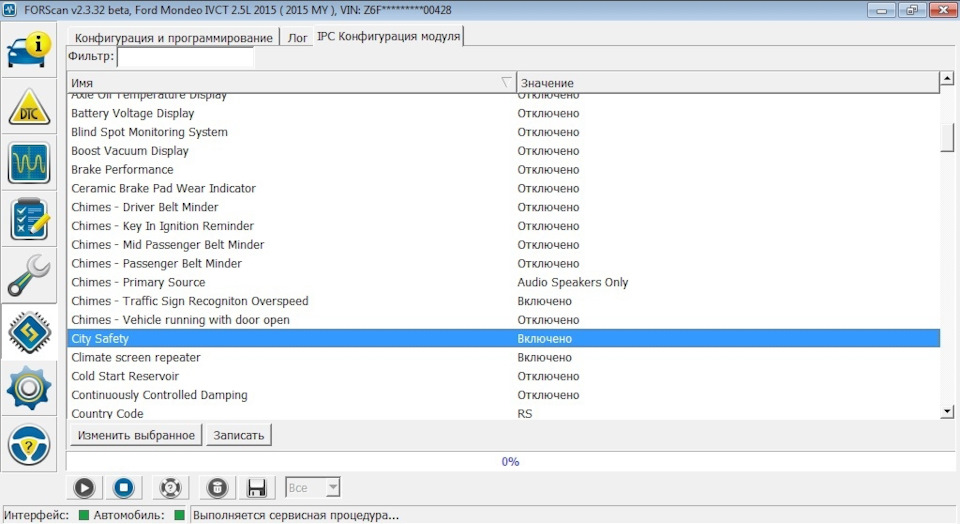960x524 pixels.
Task: Switch to Конфигурация и программирование tab
Action: pos(173,37)
